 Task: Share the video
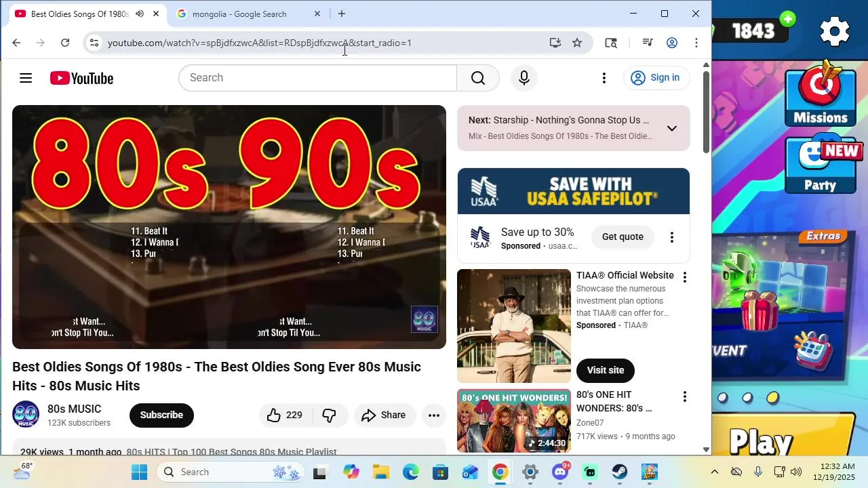[384, 415]
